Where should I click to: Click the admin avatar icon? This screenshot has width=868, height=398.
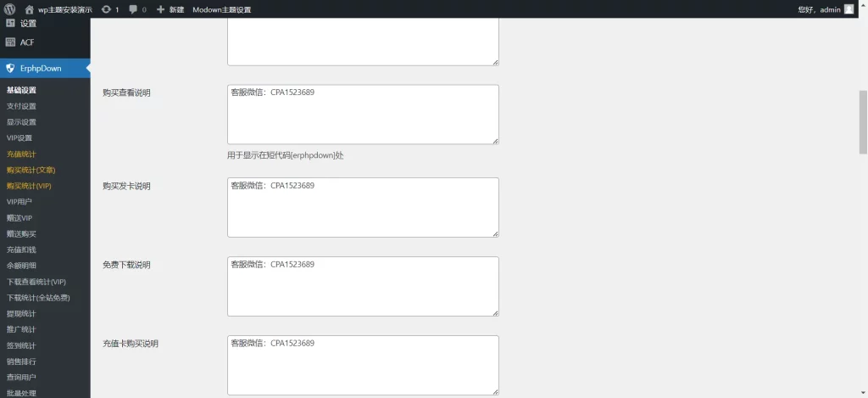849,9
